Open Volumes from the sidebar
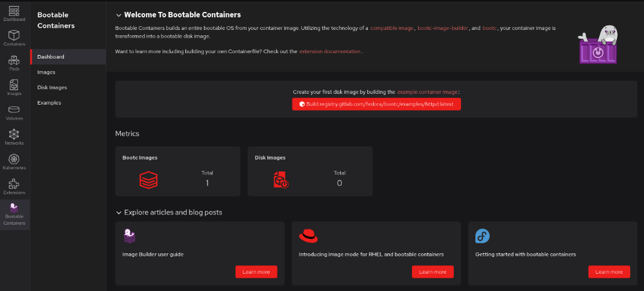Screen dimensions: 644x291 [x=14, y=110]
